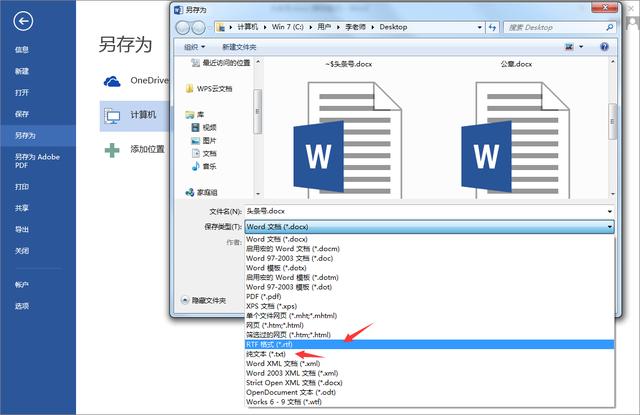Select 最近访问的位置 in navigation pane
Viewport: 640px width, 415px height.
pyautogui.click(x=221, y=63)
